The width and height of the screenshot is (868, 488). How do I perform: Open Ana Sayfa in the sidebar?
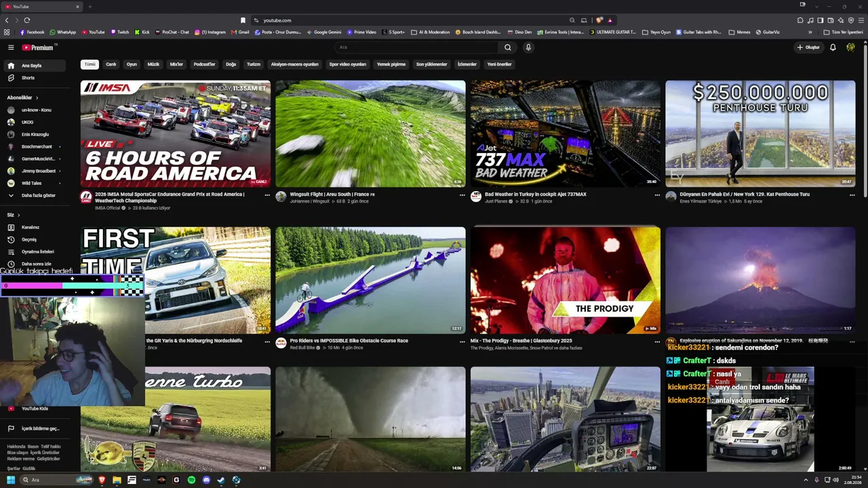(36, 66)
